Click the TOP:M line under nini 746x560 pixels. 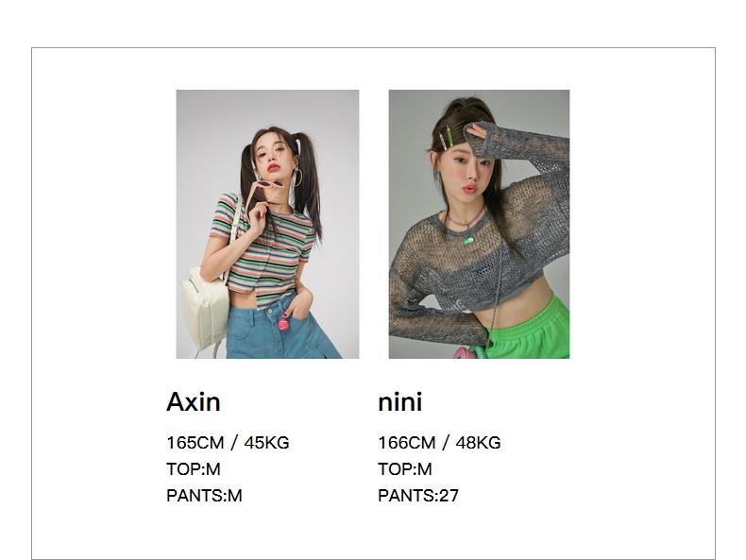coord(405,469)
